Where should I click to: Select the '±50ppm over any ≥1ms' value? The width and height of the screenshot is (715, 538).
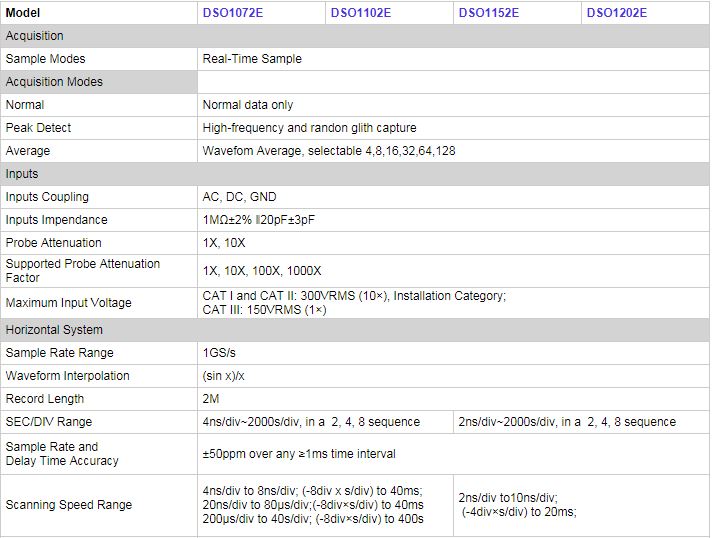299,454
